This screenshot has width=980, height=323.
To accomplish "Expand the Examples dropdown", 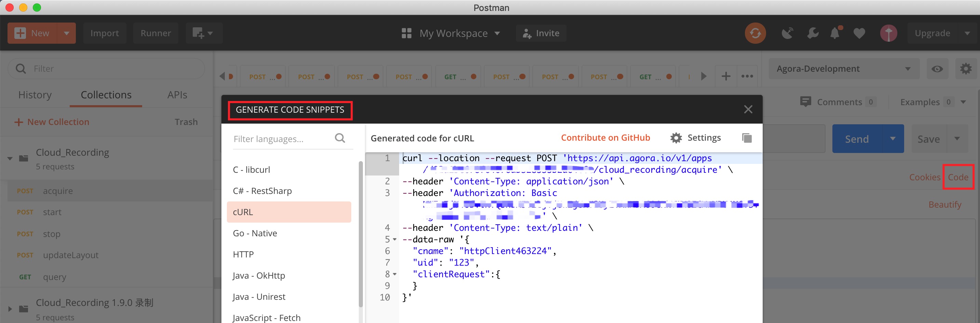I will click(963, 102).
